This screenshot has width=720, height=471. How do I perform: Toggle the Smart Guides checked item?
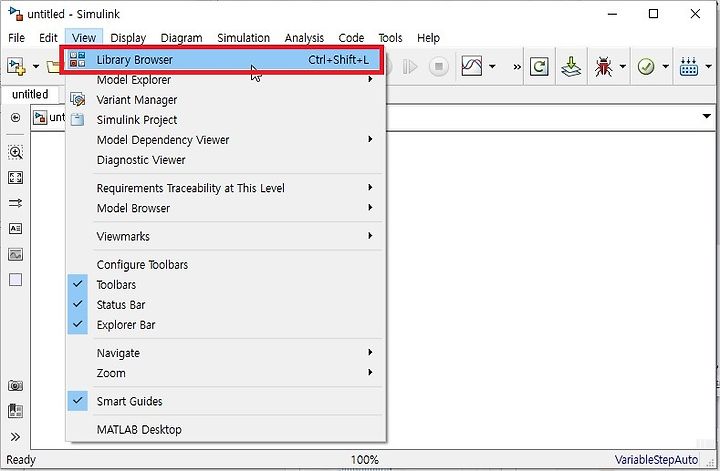pos(226,401)
